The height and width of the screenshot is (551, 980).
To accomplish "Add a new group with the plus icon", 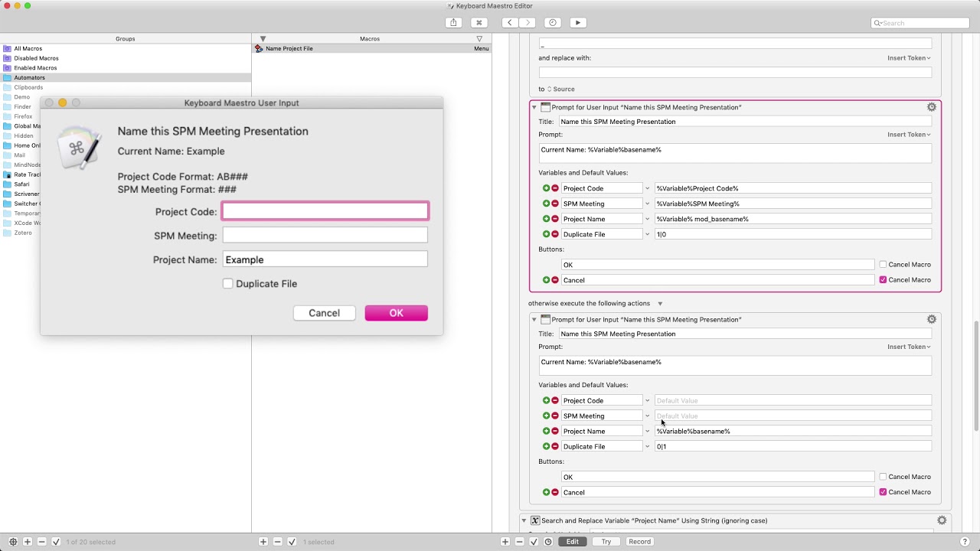I will (x=28, y=542).
